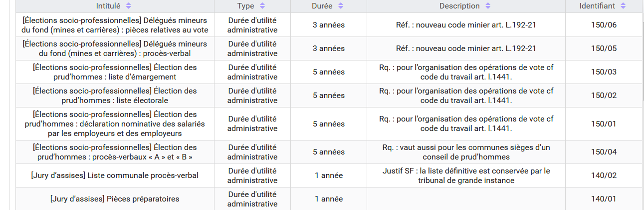
Task: Select the Identifiant header label
Action: pos(597,6)
